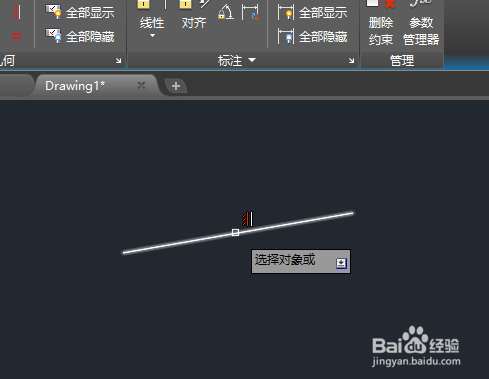
Task: Open 标注 panel settings launcher arrow
Action: pos(352,61)
